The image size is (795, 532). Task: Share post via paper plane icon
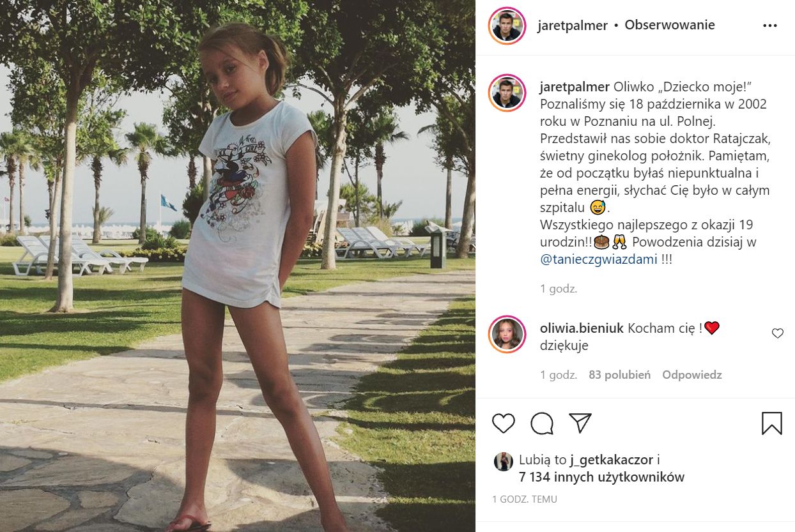point(580,423)
